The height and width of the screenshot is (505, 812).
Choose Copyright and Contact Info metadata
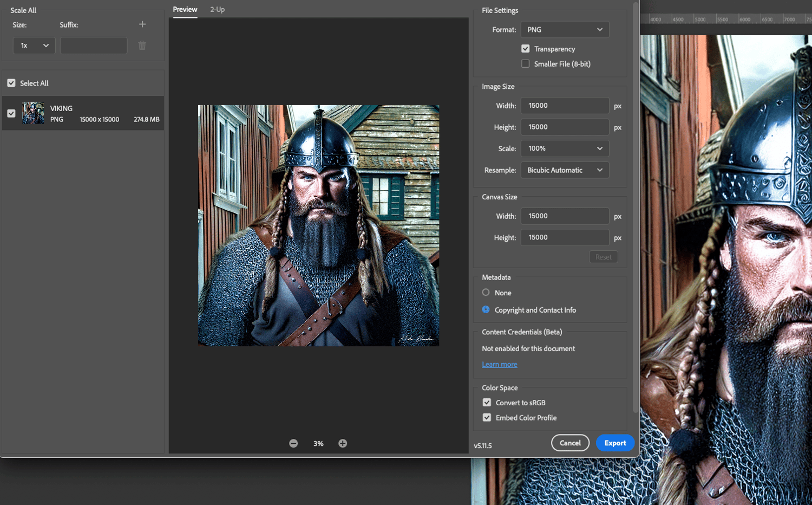tap(486, 310)
